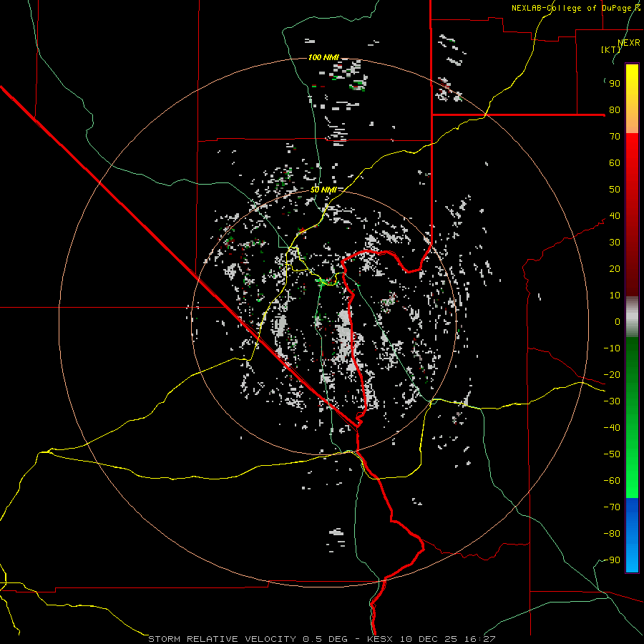The image size is (644, 644).
Task: Click the 100 NMI range ring label
Action: (x=323, y=57)
